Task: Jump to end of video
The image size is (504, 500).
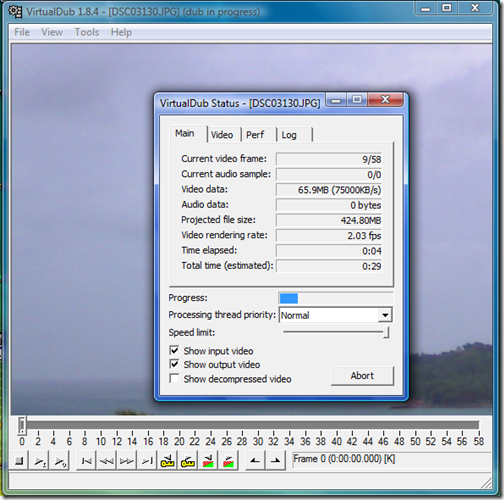Action: 147,461
